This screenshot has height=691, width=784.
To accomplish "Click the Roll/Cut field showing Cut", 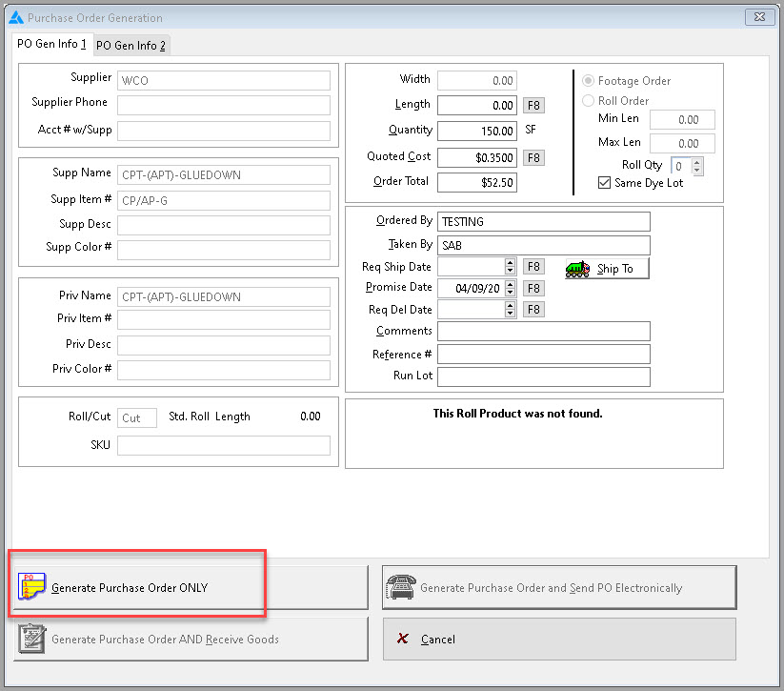I will pyautogui.click(x=137, y=417).
